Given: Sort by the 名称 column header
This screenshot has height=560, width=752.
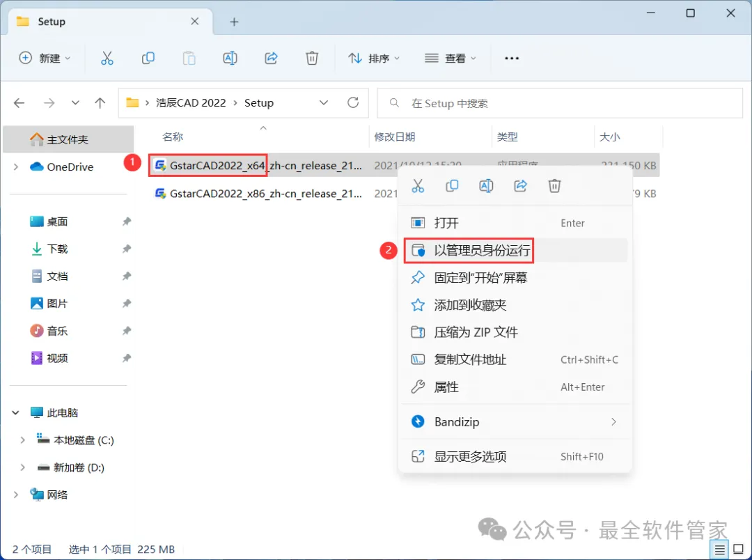Looking at the screenshot, I should [173, 137].
